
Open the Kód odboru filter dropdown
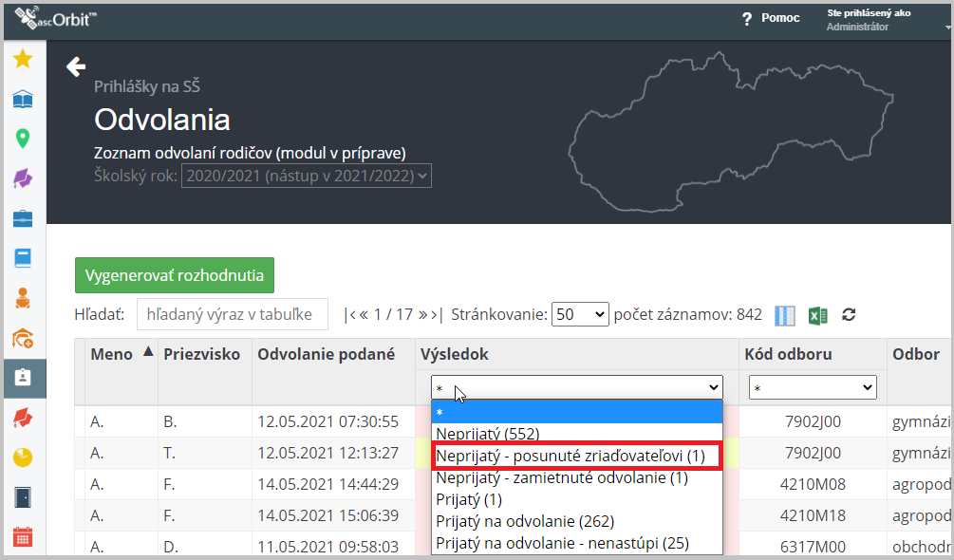click(813, 387)
